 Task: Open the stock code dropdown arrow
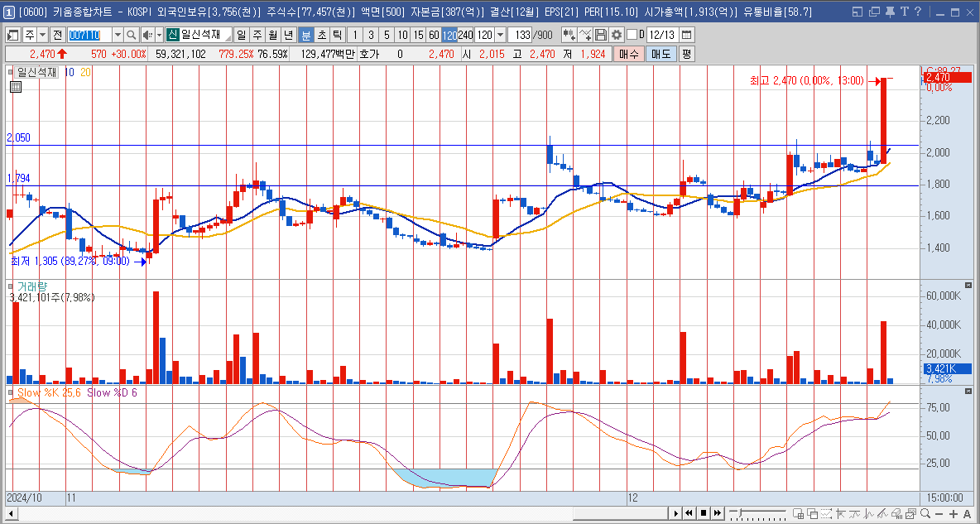[118, 35]
